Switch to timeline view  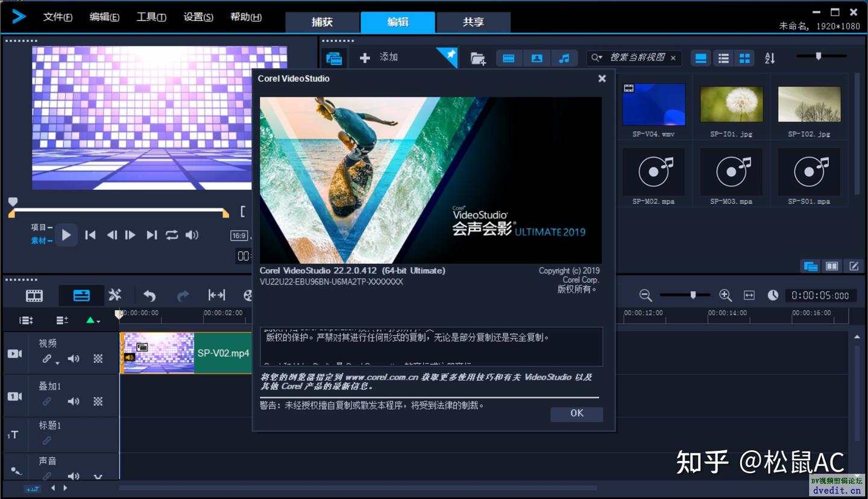[x=81, y=295]
